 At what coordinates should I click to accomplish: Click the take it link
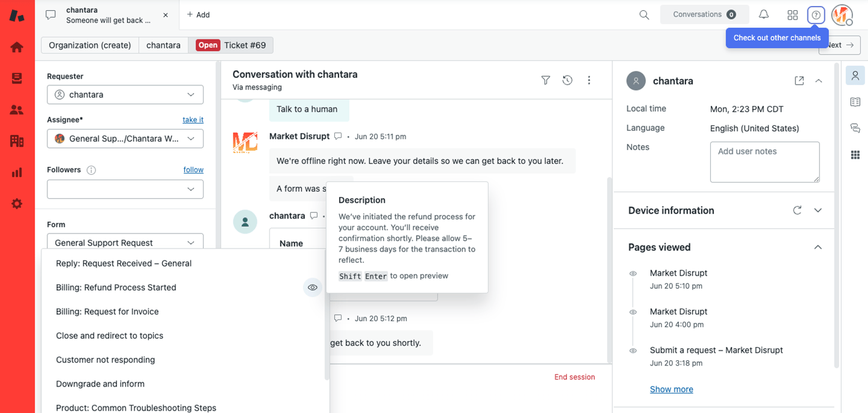point(193,119)
